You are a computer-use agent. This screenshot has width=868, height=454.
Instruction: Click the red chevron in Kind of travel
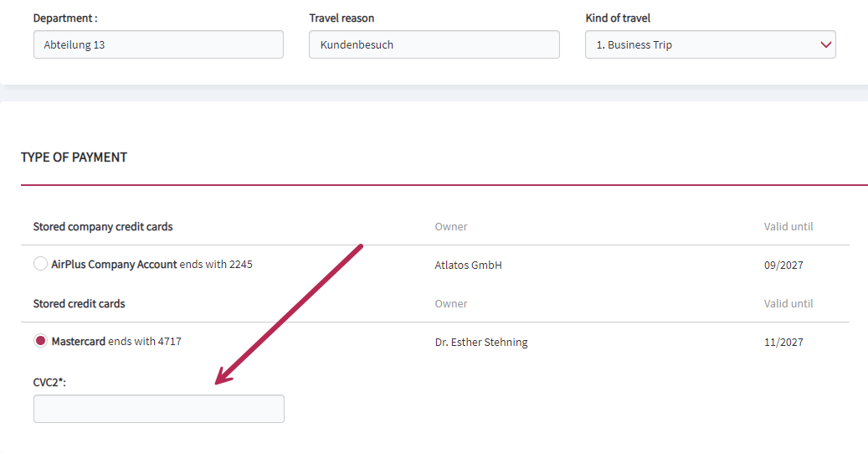825,45
